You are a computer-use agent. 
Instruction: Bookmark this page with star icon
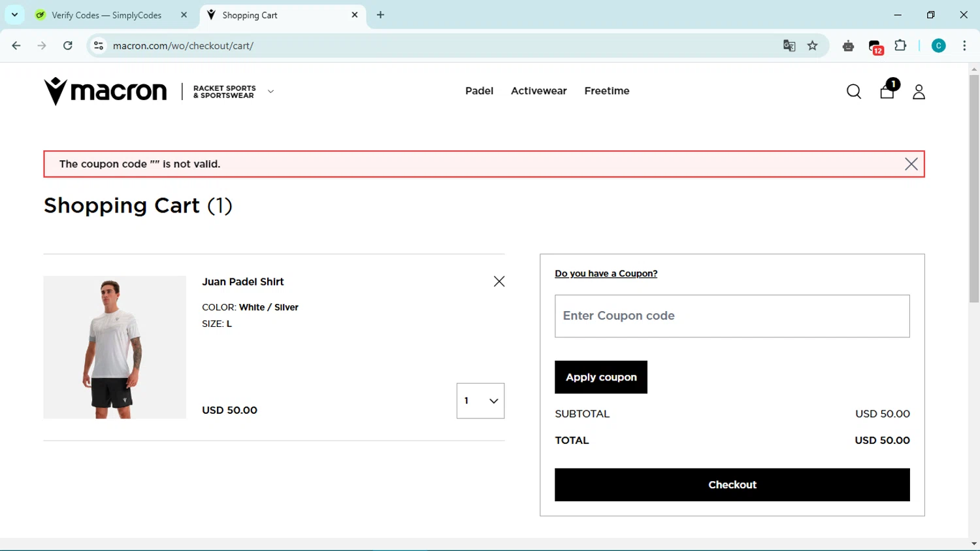point(813,46)
